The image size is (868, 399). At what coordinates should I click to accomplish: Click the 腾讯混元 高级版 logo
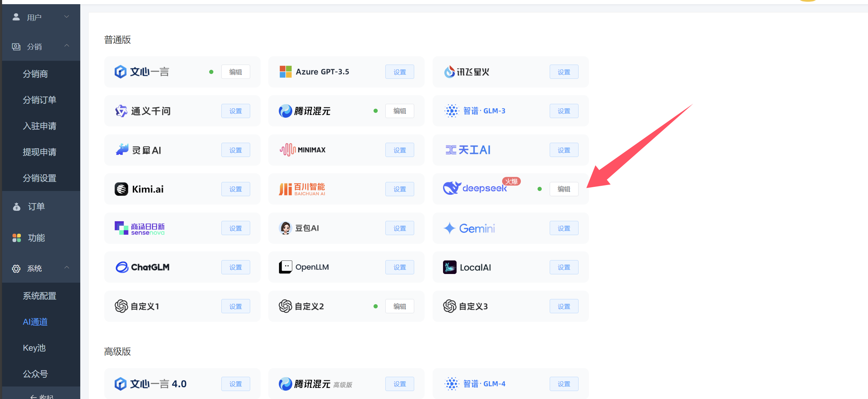click(285, 384)
